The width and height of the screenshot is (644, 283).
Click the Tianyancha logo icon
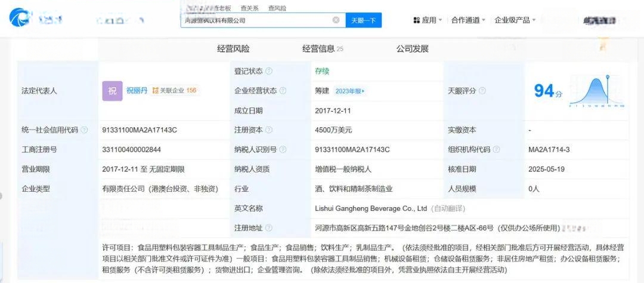(x=19, y=18)
